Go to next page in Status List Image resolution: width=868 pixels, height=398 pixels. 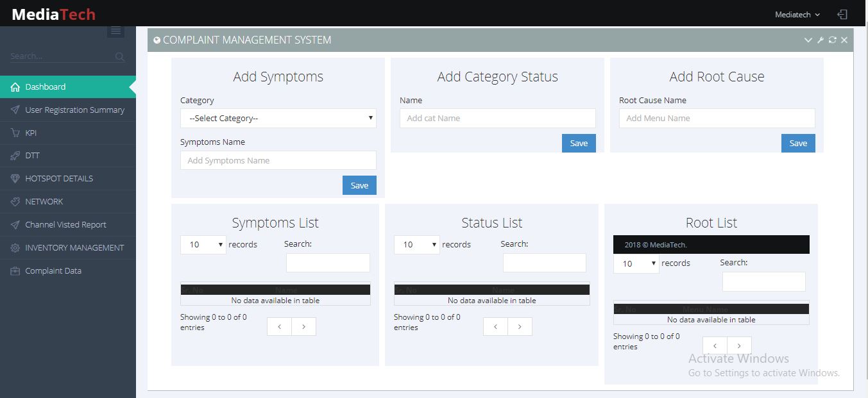coord(520,327)
